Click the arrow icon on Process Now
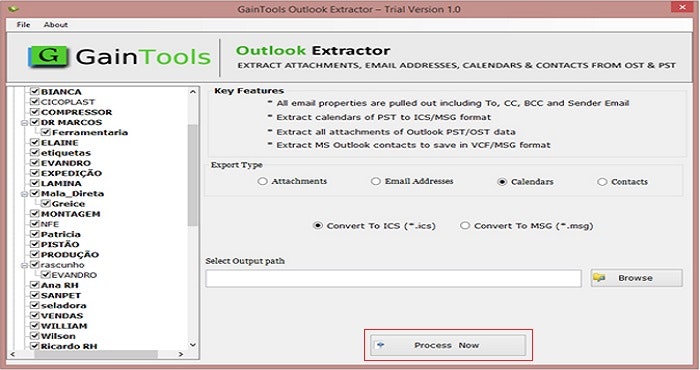Screen dimensions: 700x370 pyautogui.click(x=381, y=345)
